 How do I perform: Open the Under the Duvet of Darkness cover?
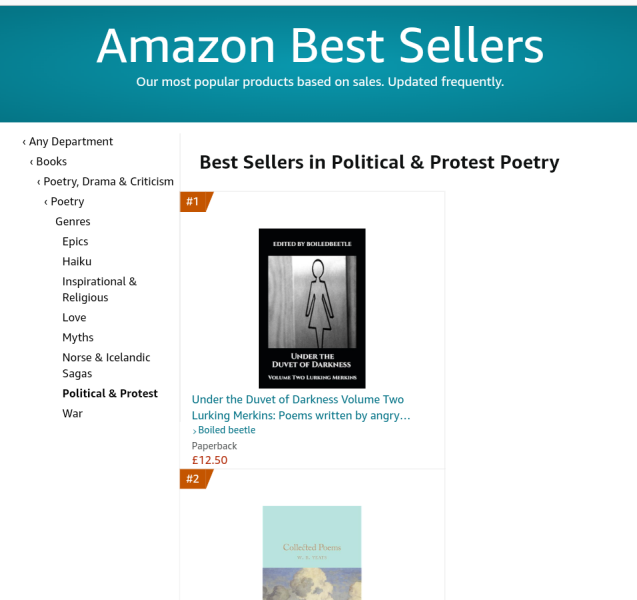coord(312,308)
